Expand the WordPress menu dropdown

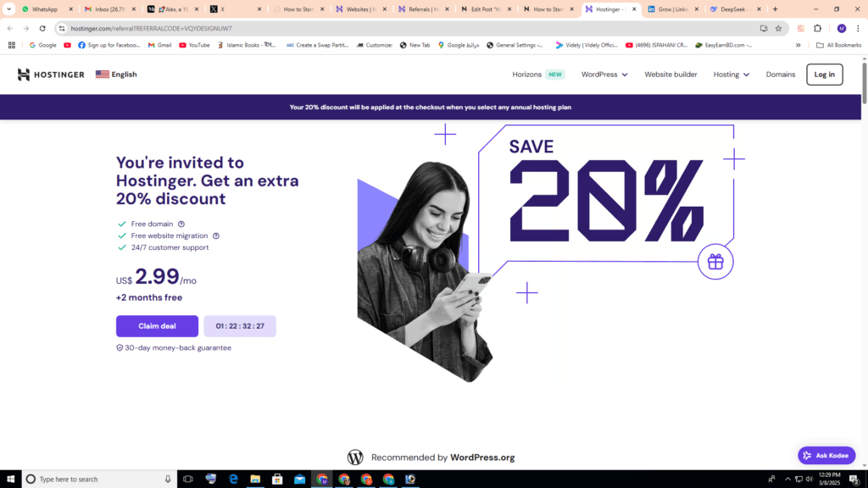(604, 75)
